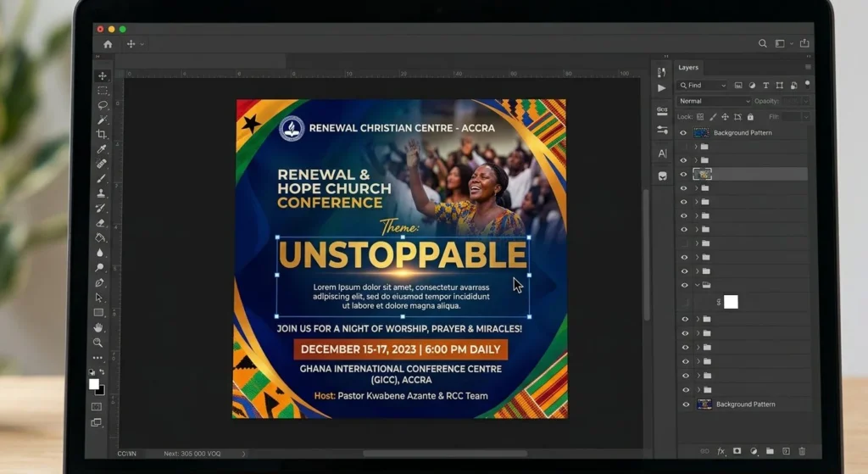Viewport: 868px width, 474px height.
Task: Open the Layers panel hamburger menu
Action: pos(808,67)
